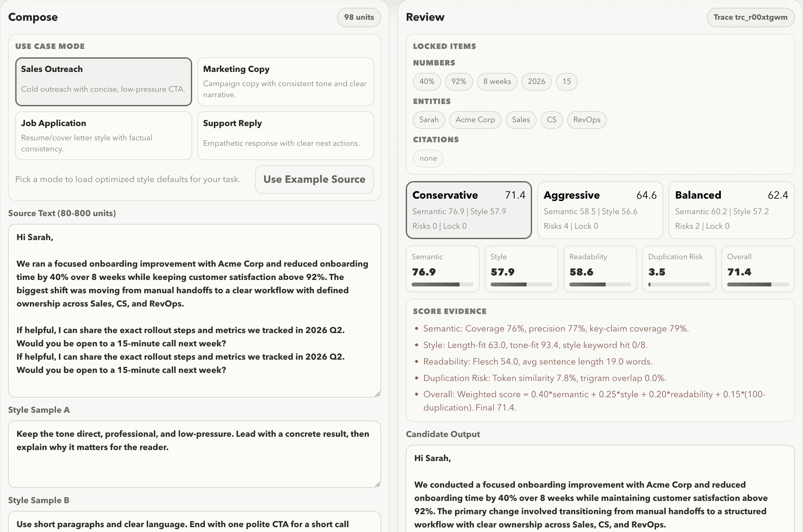Select the Marketing Copy use case mode

[x=285, y=81]
